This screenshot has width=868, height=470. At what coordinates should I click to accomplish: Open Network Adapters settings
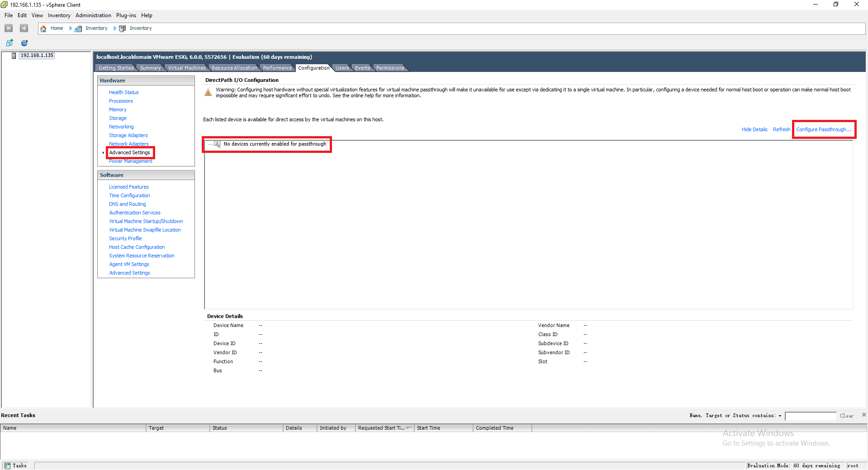[128, 144]
